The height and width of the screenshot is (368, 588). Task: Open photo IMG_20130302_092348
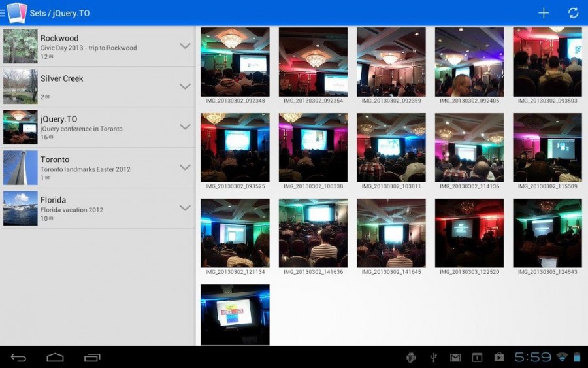point(235,62)
